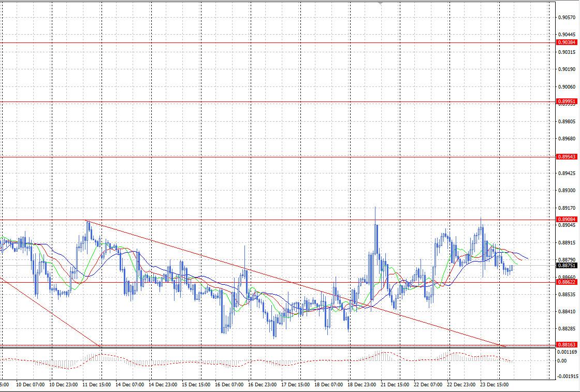Click the 16 Dec 23:00 time label
The height and width of the screenshot is (392, 580).
tap(262, 385)
